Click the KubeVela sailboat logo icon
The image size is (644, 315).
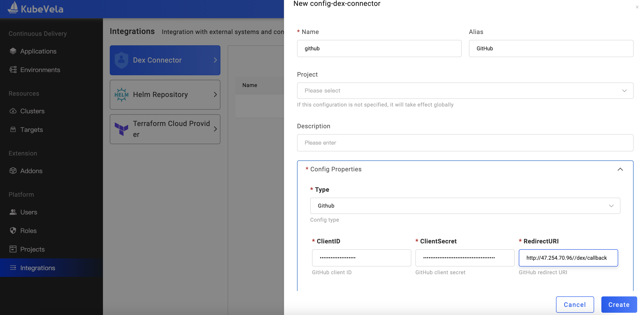(x=13, y=7)
